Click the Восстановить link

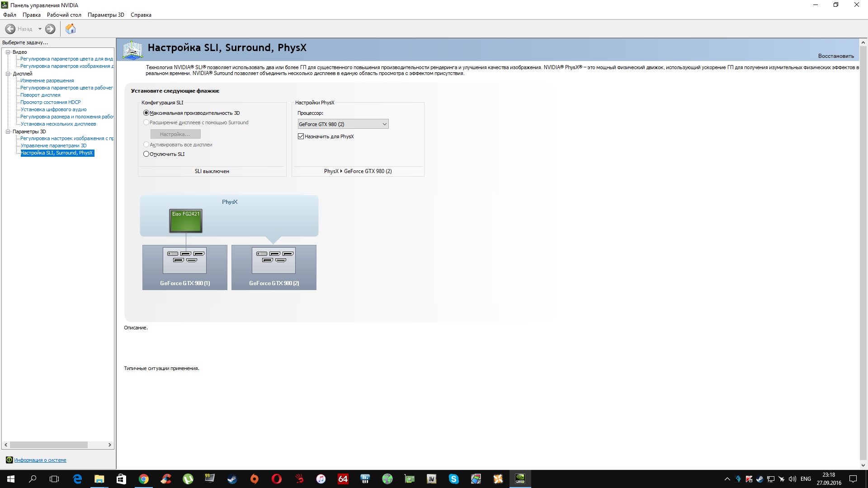tap(835, 56)
